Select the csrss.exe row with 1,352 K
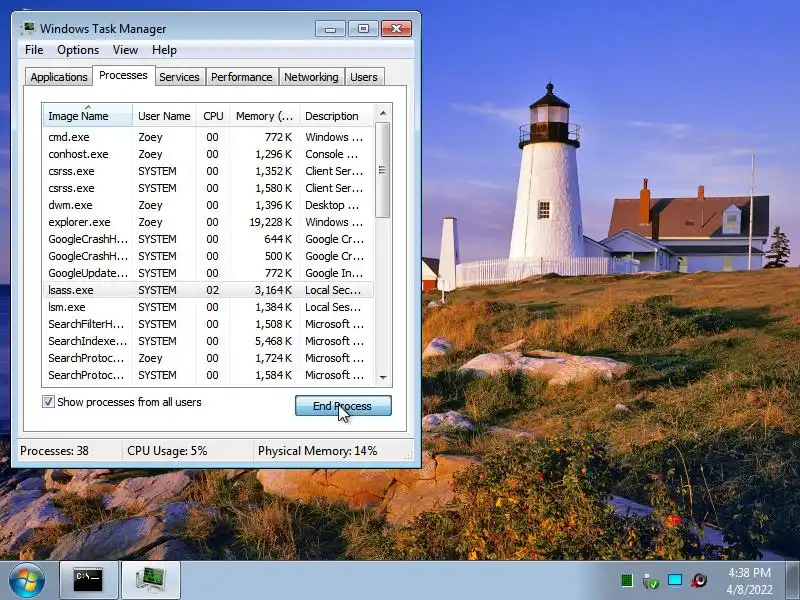Screen dimensions: 800x600 point(208,171)
